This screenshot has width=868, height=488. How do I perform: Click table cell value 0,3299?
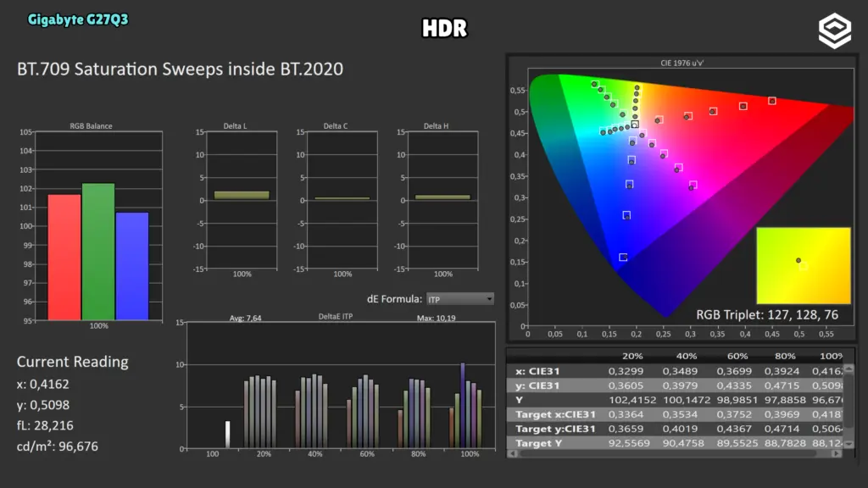click(x=626, y=371)
